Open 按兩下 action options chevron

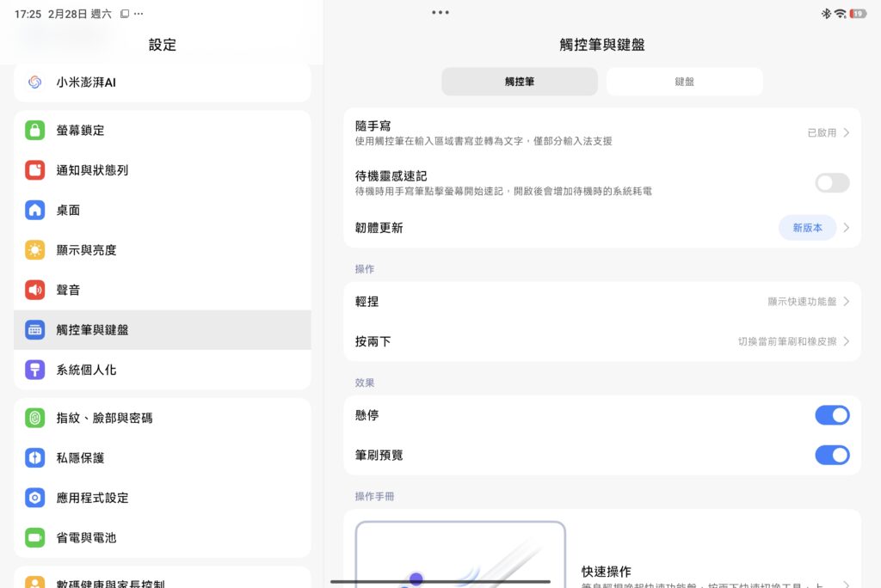point(847,341)
